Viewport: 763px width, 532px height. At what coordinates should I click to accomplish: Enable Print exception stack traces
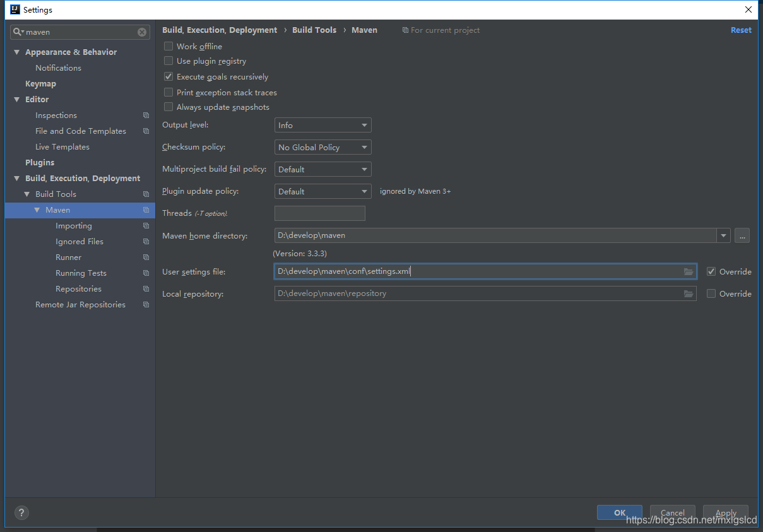169,92
